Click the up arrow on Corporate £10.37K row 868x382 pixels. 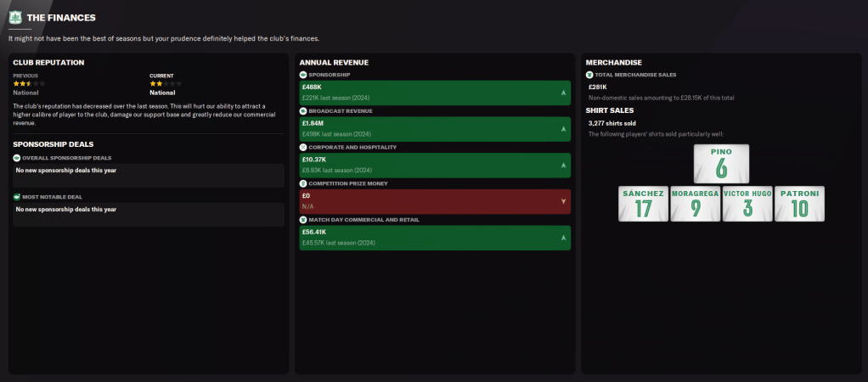[563, 165]
